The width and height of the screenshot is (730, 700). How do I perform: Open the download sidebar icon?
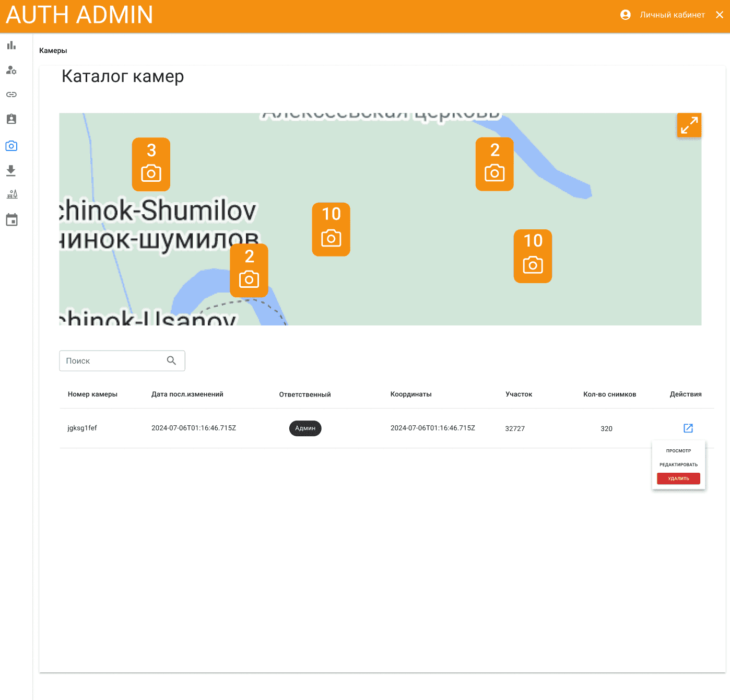11,170
